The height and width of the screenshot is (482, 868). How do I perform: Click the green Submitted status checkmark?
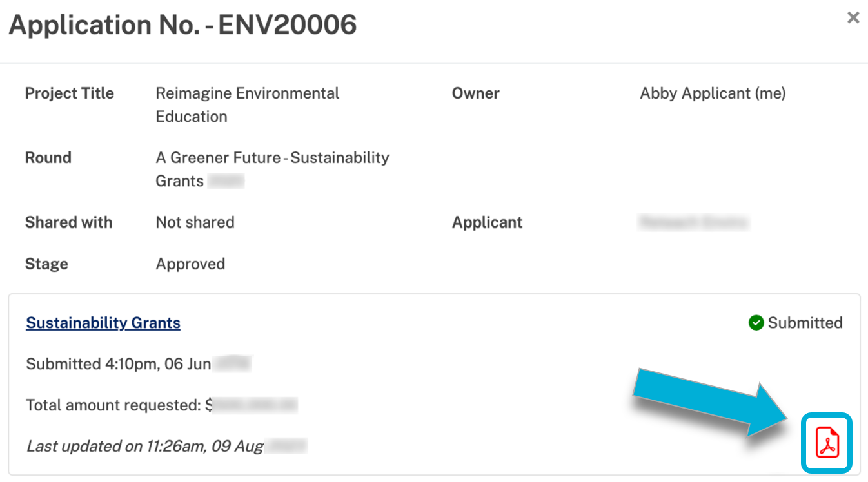point(756,323)
